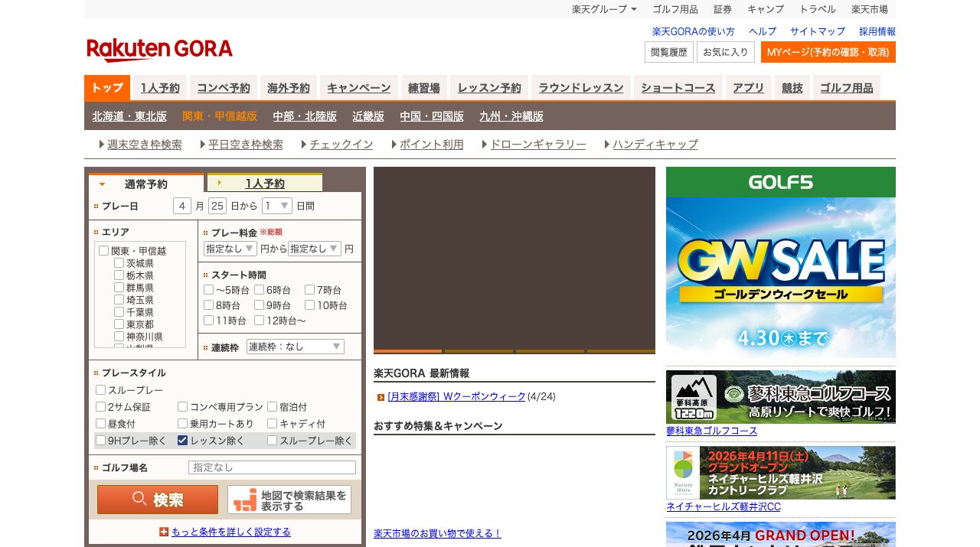Tick the 埼玉県 checkbox
Screen dimensions: 980x547
pyautogui.click(x=119, y=299)
